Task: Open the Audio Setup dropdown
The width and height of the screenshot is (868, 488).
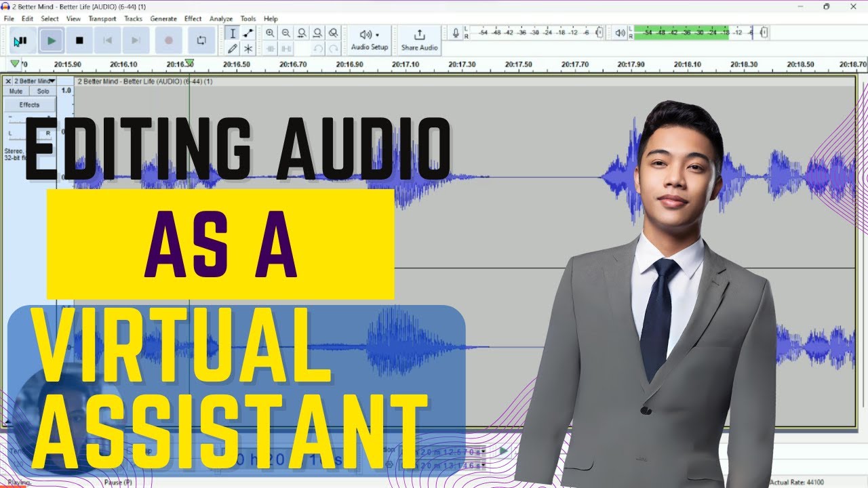Action: coord(370,40)
